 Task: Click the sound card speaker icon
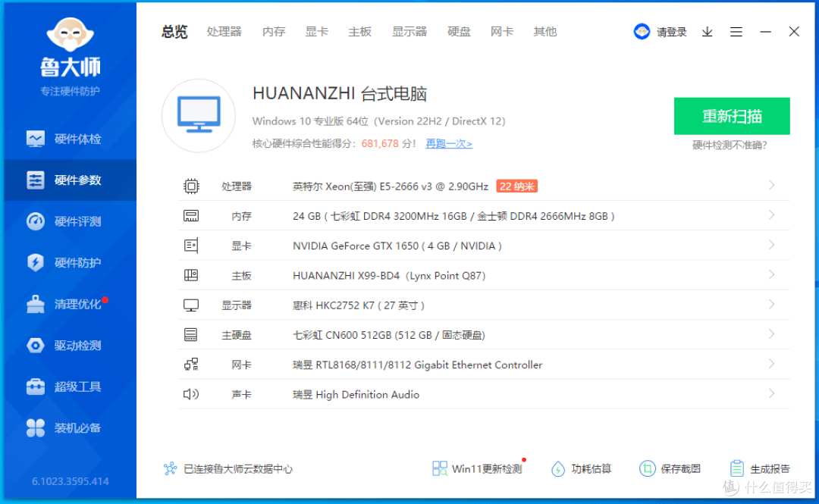191,394
